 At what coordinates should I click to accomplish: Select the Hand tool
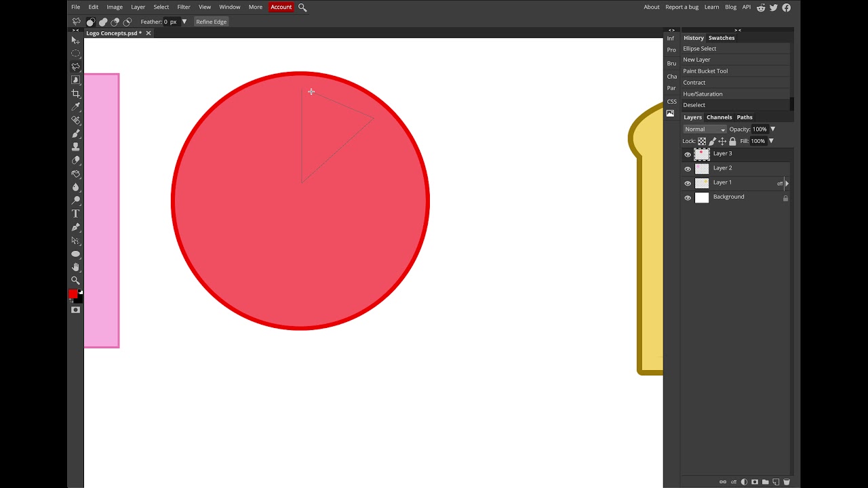75,267
